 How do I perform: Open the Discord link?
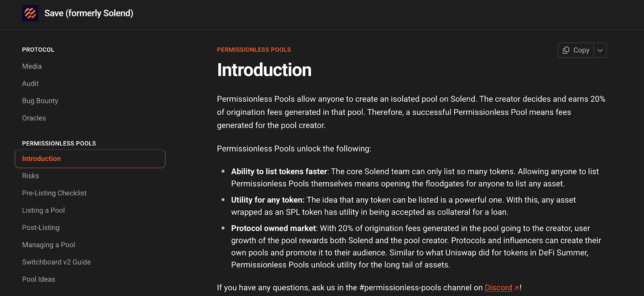[498, 288]
